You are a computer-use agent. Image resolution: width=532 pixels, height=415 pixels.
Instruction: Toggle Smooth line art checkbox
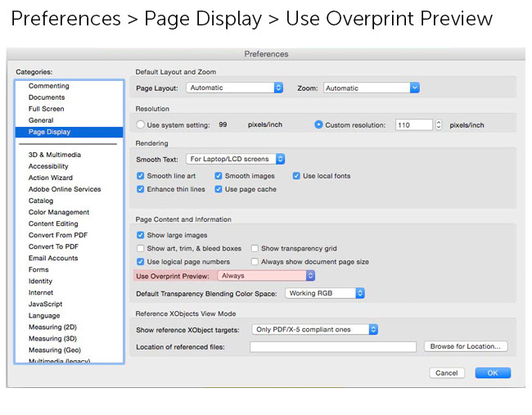pos(140,176)
